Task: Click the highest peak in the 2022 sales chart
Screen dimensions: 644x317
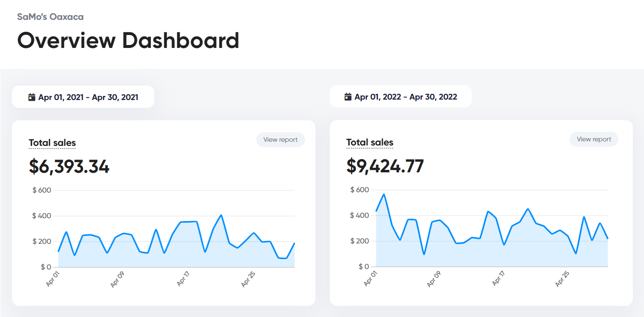Action: click(x=384, y=194)
